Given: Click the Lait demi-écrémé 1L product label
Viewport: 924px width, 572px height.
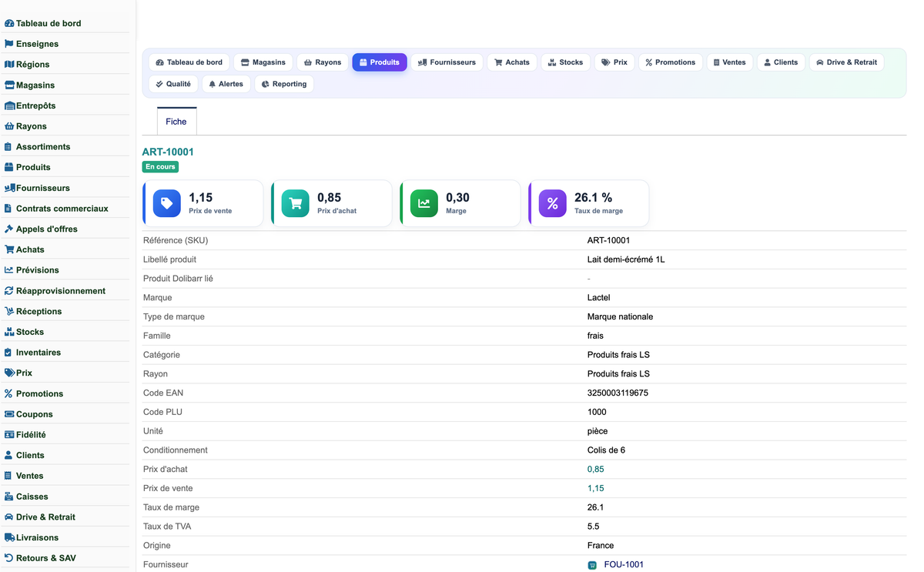Looking at the screenshot, I should coord(626,260).
